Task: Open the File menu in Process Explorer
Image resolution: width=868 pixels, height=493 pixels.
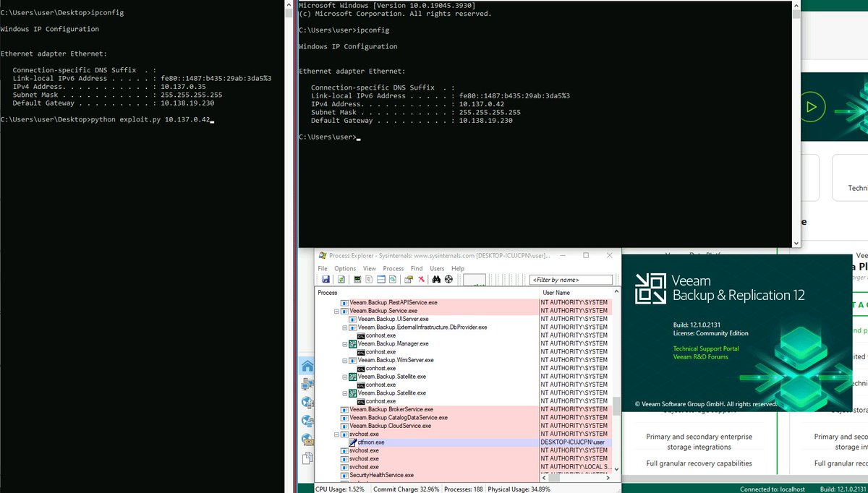Action: tap(323, 268)
